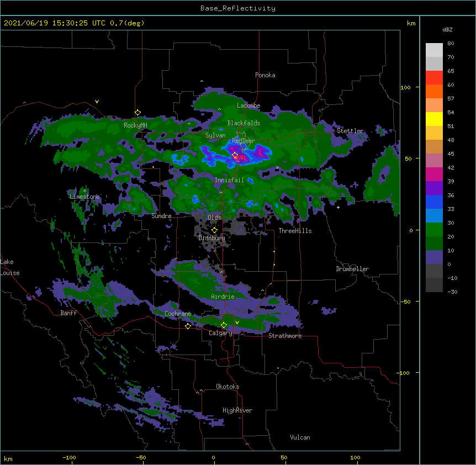Screen dimensions: 476x465
Task: Click the Cochrane label
Action: (178, 314)
